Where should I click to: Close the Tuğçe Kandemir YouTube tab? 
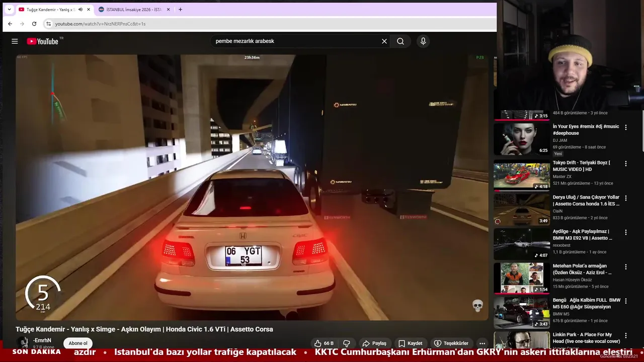(89, 10)
